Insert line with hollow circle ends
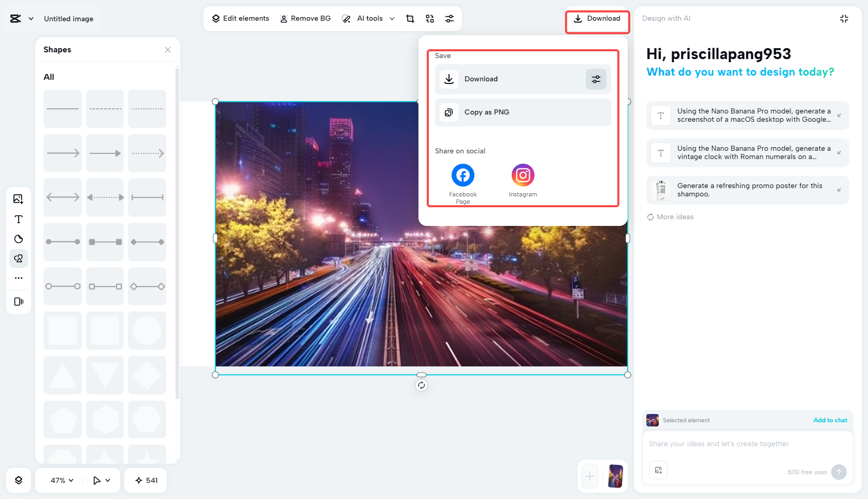 click(x=63, y=287)
